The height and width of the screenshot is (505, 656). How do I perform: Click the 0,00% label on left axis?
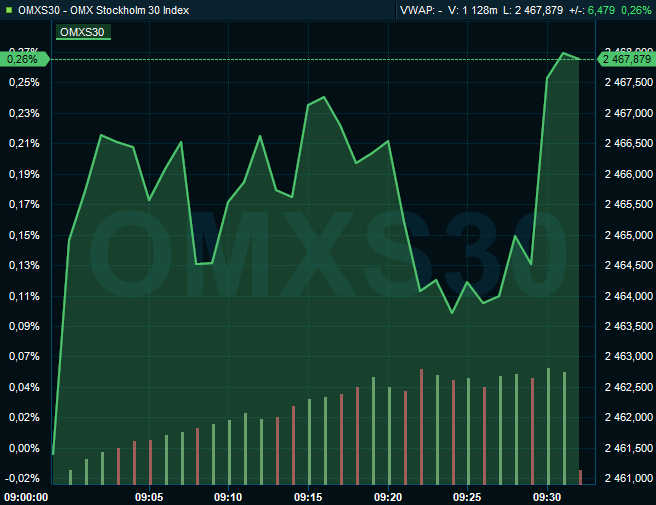[24, 448]
